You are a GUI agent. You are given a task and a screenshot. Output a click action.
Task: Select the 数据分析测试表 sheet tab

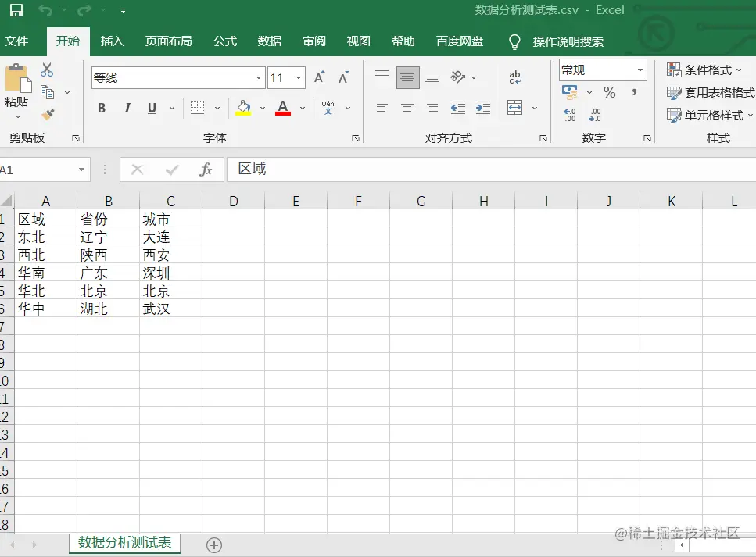[124, 543]
